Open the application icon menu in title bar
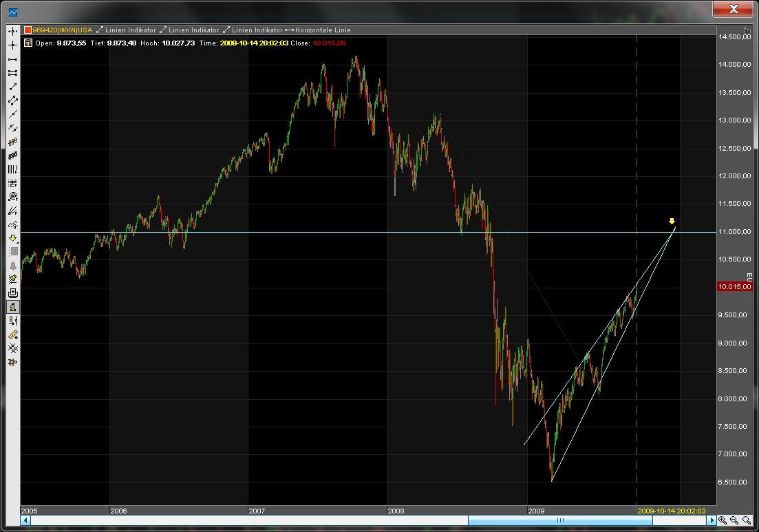 (x=12, y=11)
